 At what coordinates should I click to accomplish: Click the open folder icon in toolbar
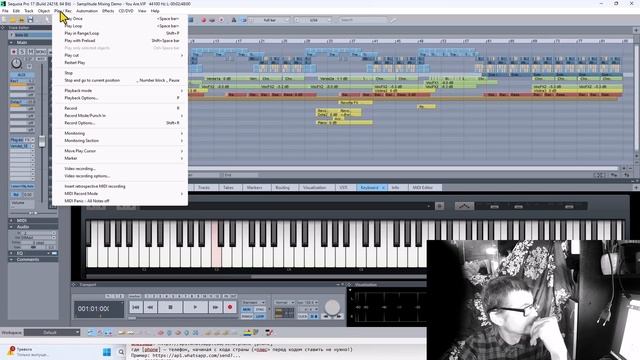13,20
